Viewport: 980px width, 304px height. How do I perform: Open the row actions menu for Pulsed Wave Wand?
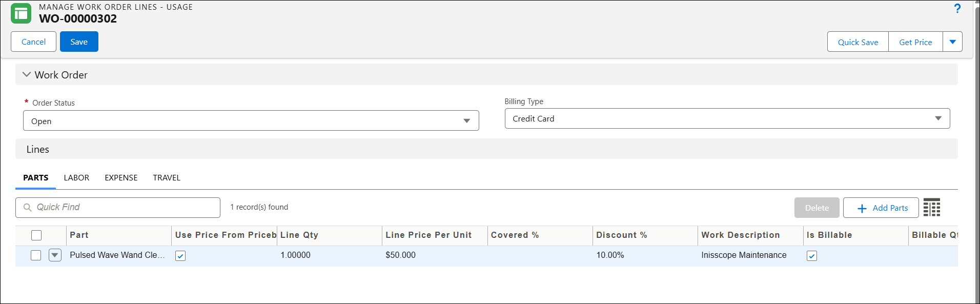[x=55, y=255]
